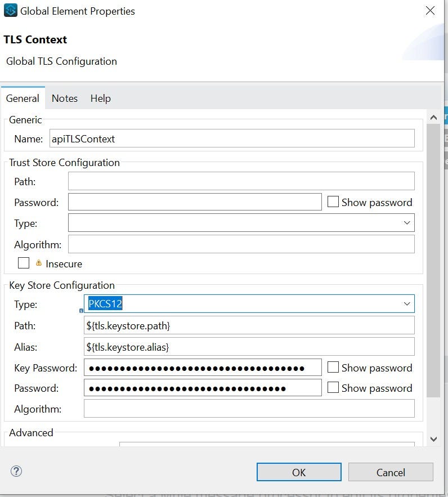Open the PKCS12 key store type dropdown
This screenshot has height=497, width=448.
tap(407, 303)
